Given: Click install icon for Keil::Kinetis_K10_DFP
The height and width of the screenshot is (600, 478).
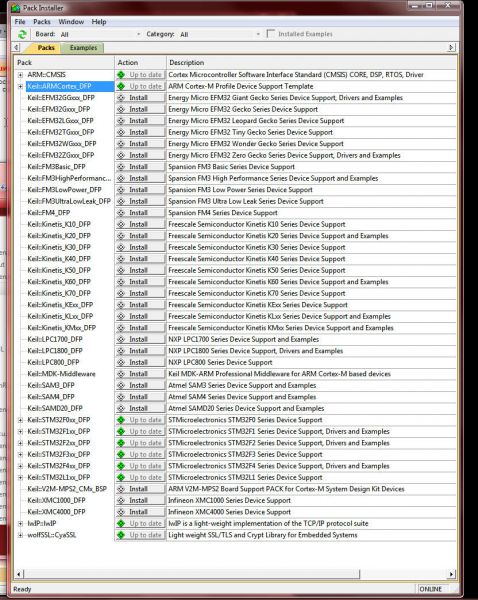Looking at the screenshot, I should pyautogui.click(x=121, y=224).
